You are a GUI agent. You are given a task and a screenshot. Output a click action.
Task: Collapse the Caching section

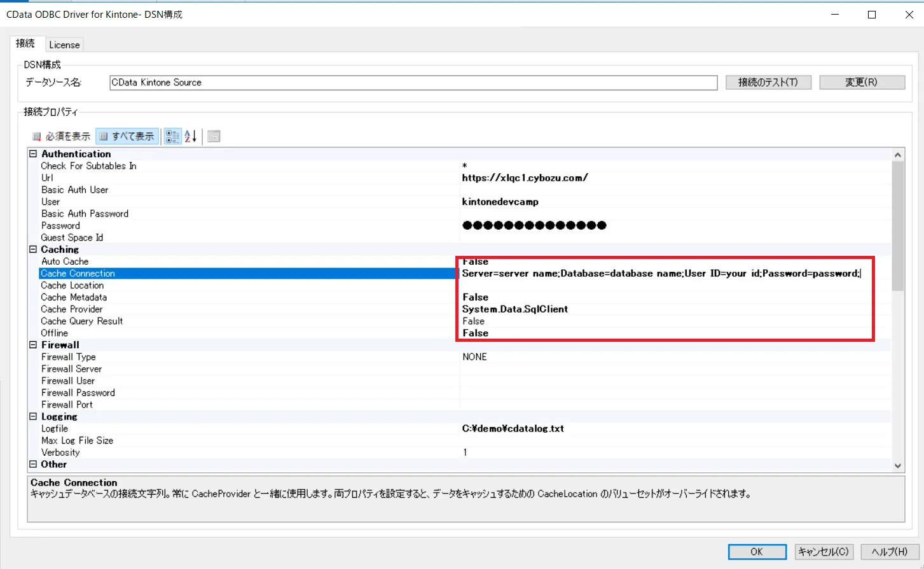[32, 249]
